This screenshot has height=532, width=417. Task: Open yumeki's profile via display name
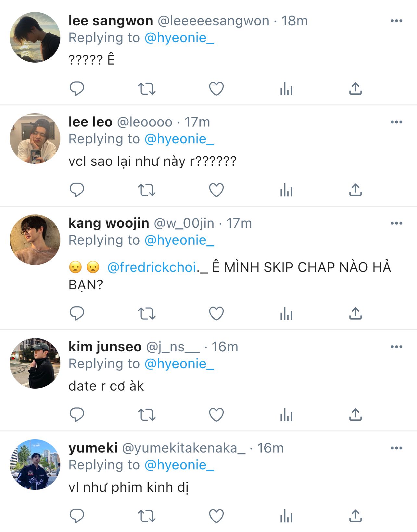pyautogui.click(x=93, y=448)
